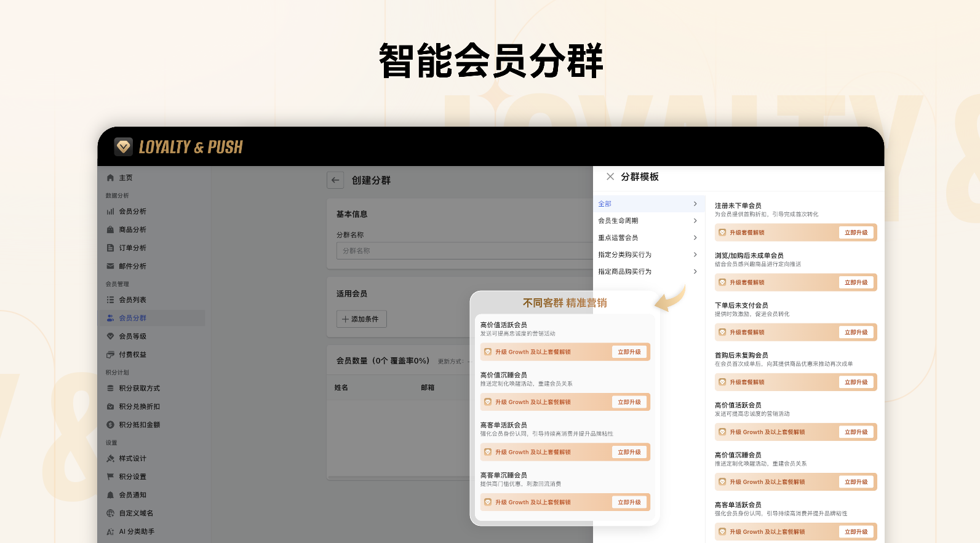Click the 会员通知 bell icon

(110, 495)
